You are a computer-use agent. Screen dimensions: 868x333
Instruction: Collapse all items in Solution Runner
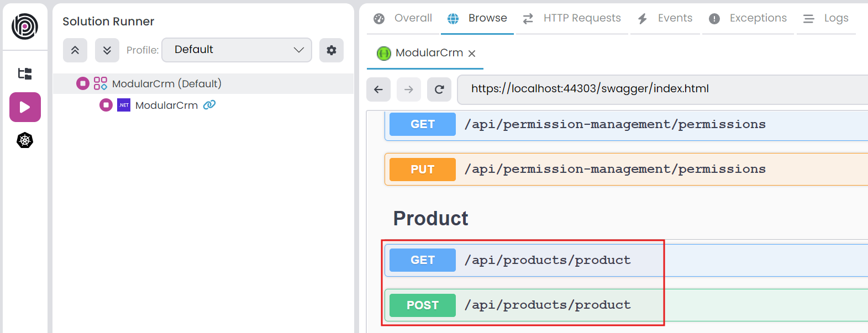click(x=75, y=50)
